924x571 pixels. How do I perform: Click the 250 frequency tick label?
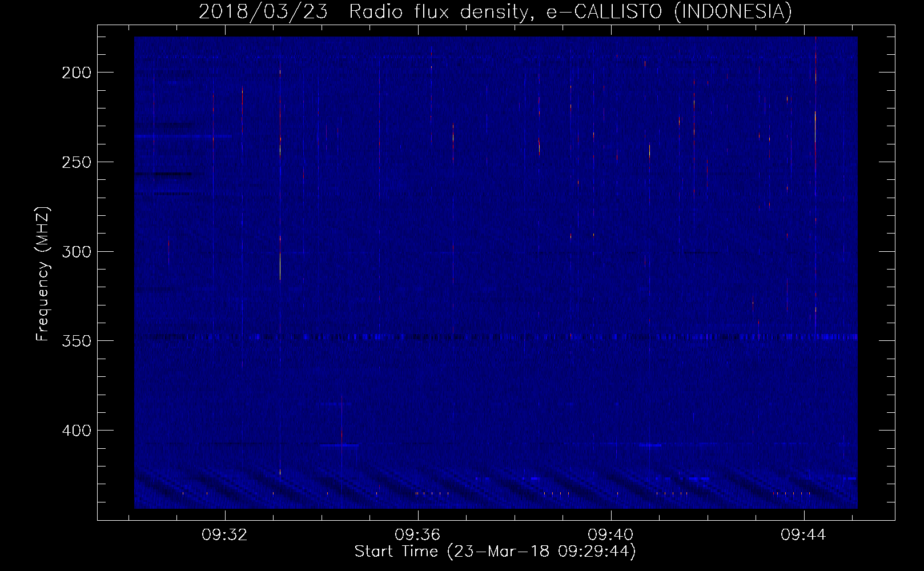76,162
